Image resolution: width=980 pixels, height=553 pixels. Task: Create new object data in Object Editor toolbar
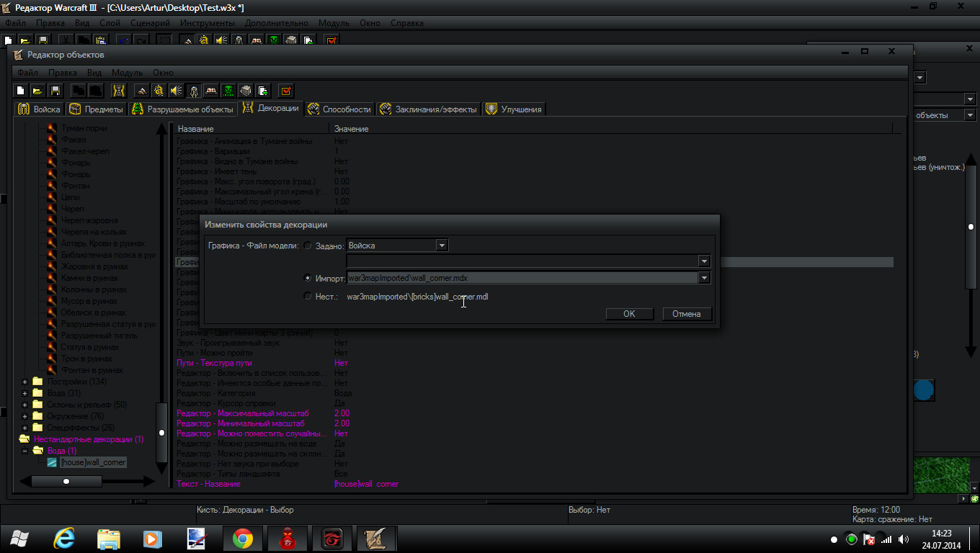[x=21, y=91]
